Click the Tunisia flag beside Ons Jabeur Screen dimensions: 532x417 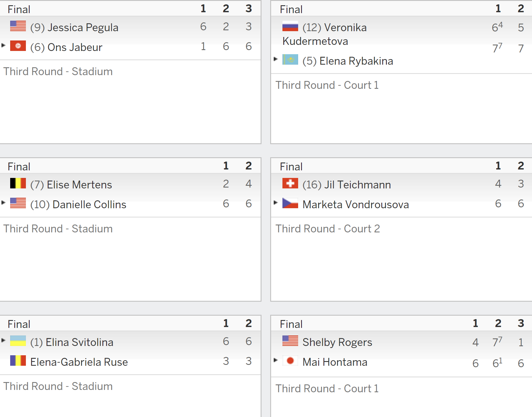tap(18, 46)
